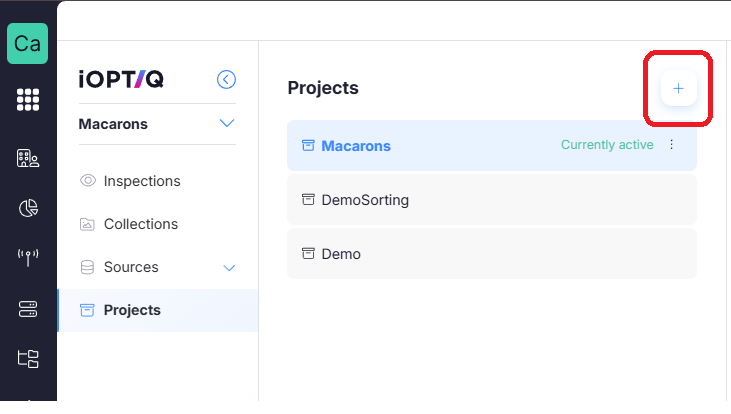Open the pie chart analytics icon

coord(28,208)
